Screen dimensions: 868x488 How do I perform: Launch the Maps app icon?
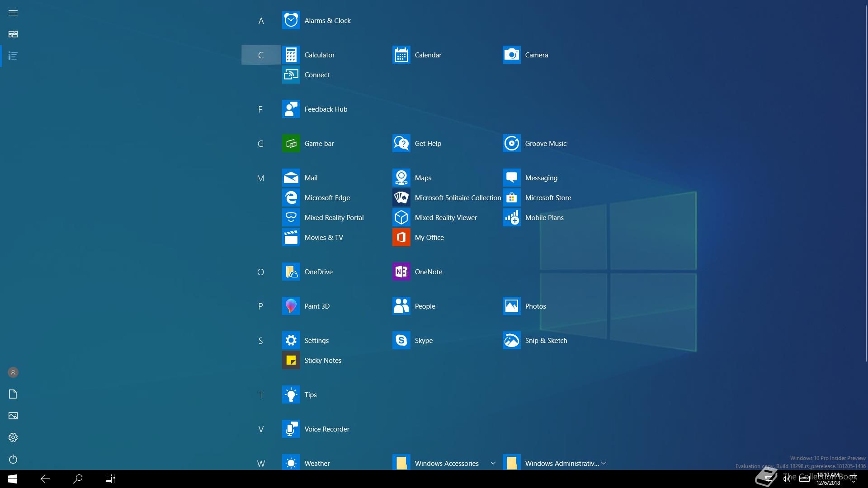401,178
